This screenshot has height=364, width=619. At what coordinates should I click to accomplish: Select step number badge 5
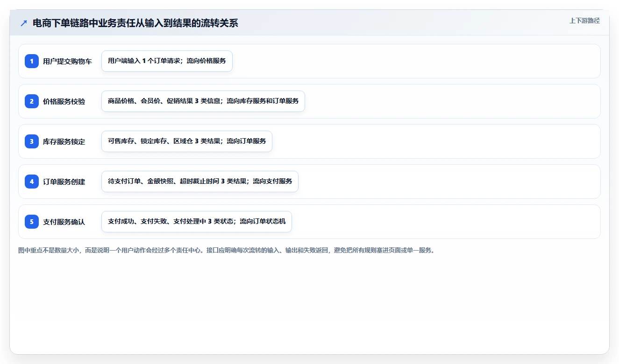[32, 222]
